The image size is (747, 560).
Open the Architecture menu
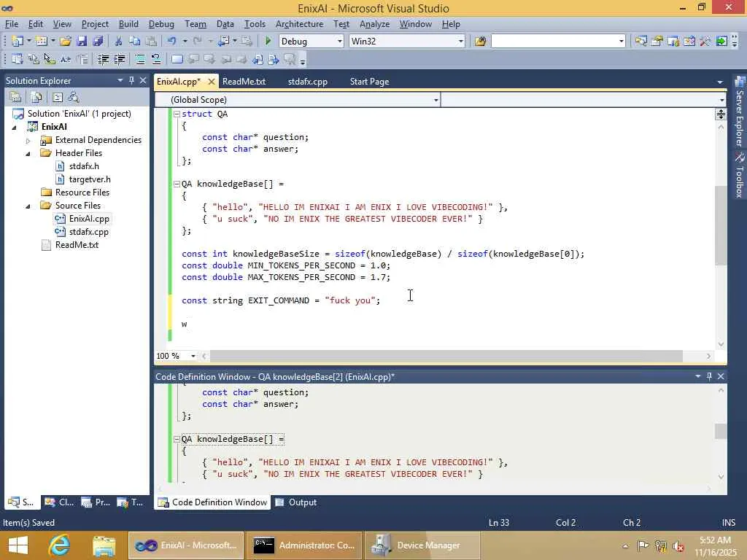click(299, 24)
